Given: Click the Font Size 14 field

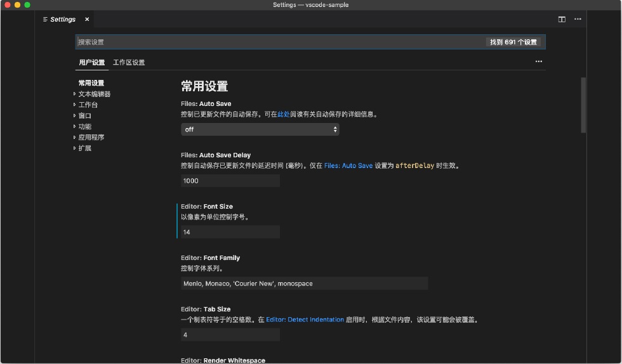Looking at the screenshot, I should click(230, 232).
